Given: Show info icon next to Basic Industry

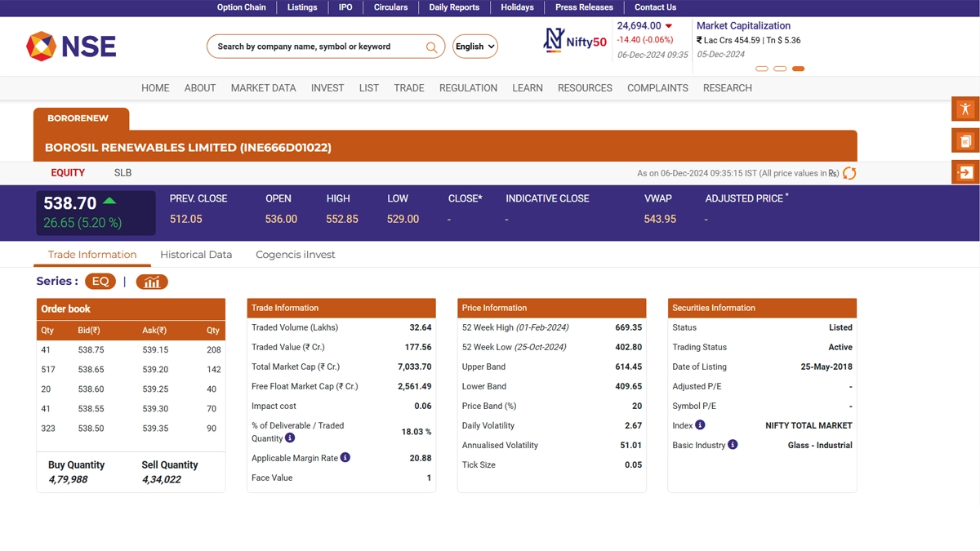Looking at the screenshot, I should coord(733,445).
